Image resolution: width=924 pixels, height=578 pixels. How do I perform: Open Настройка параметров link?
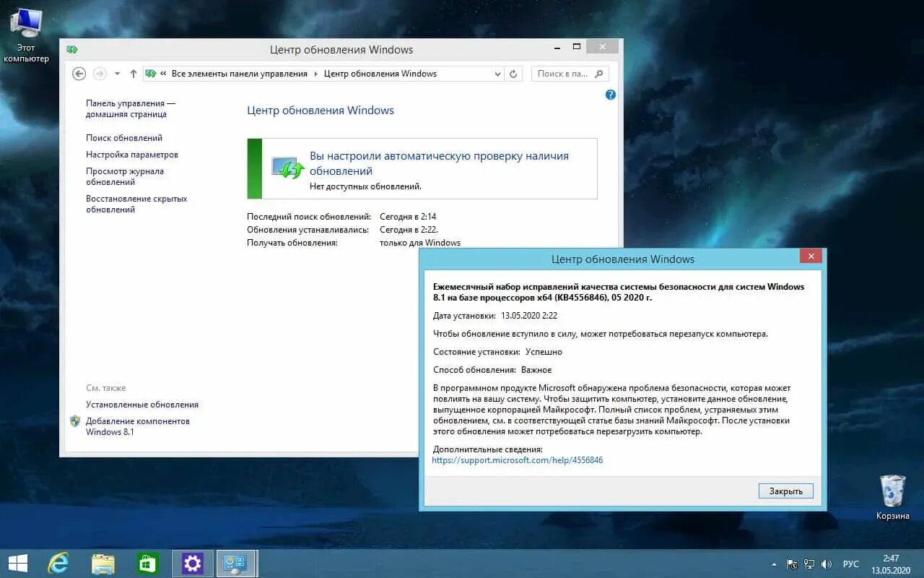tap(132, 155)
